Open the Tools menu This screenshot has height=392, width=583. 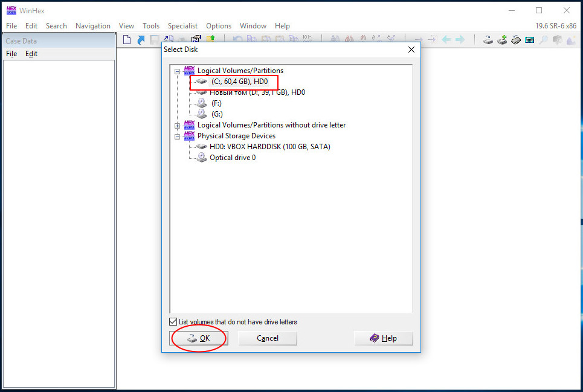[151, 26]
